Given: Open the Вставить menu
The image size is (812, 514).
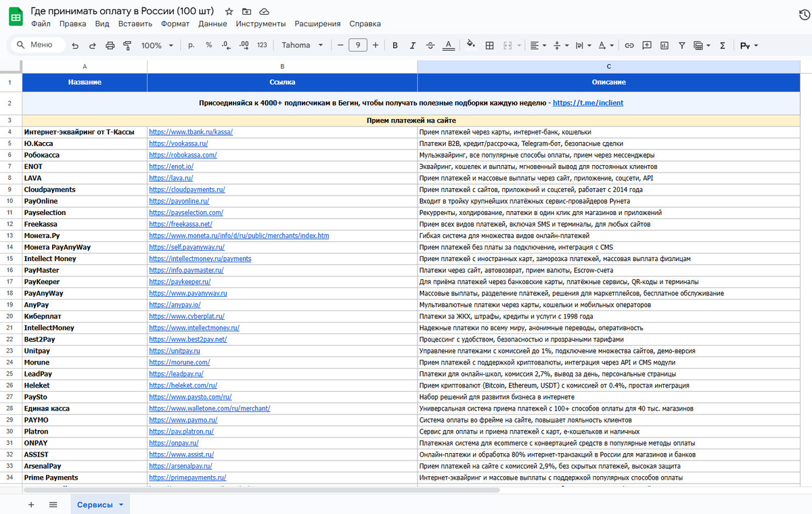Looking at the screenshot, I should (x=135, y=24).
